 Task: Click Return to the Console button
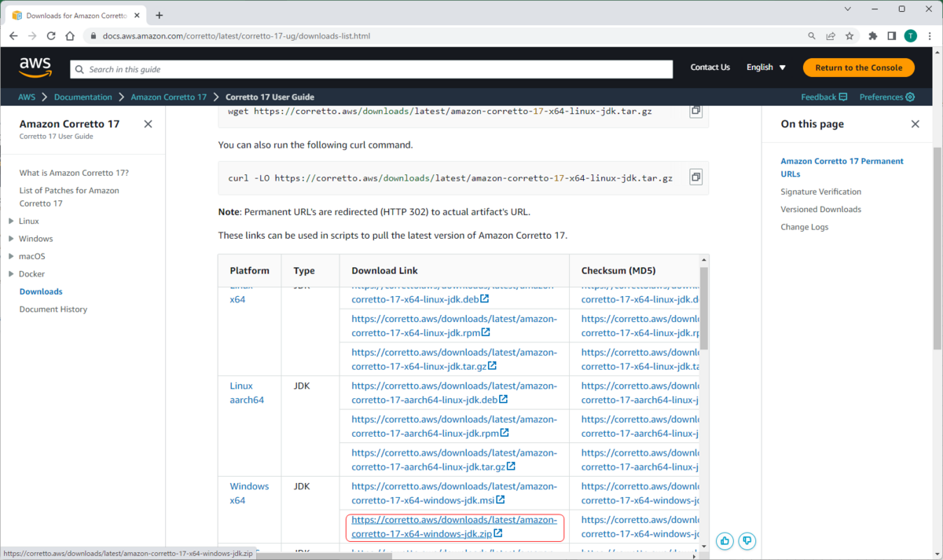pyautogui.click(x=858, y=68)
